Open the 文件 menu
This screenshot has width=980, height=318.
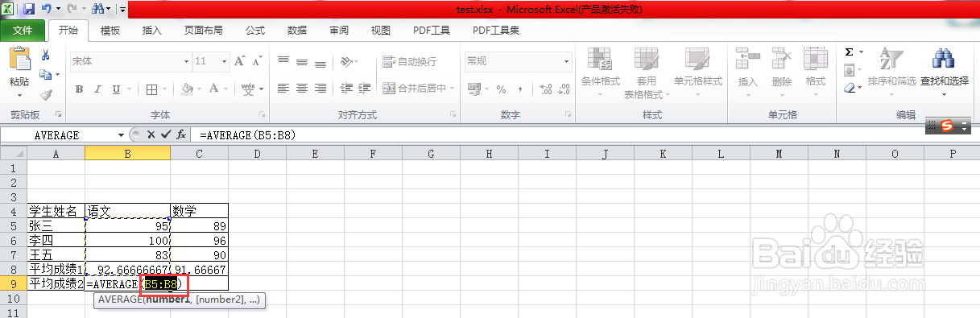click(23, 31)
